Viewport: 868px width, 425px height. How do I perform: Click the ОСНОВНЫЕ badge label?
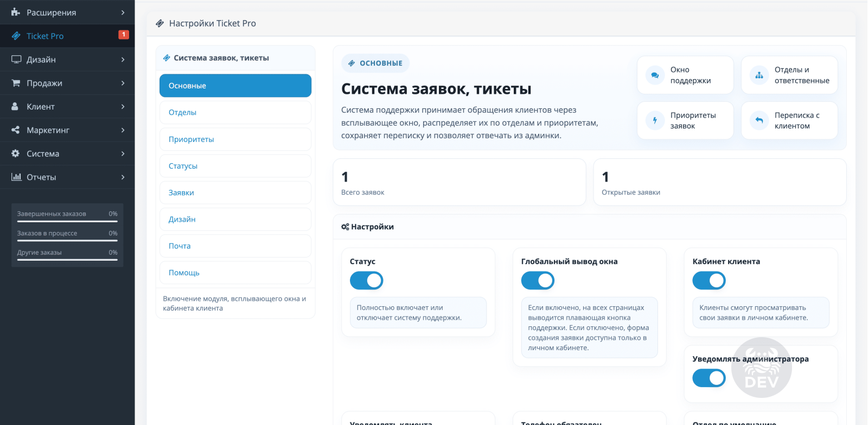(375, 63)
